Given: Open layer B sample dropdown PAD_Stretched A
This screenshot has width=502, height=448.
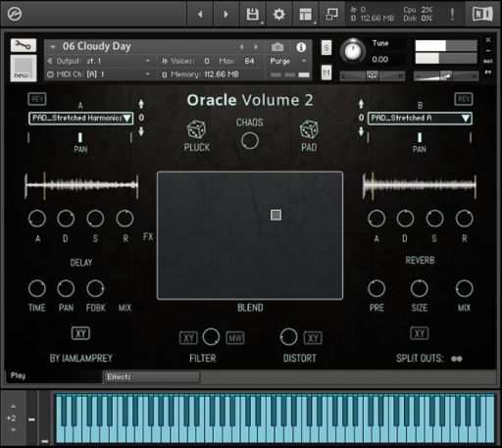Looking at the screenshot, I should pos(420,119).
